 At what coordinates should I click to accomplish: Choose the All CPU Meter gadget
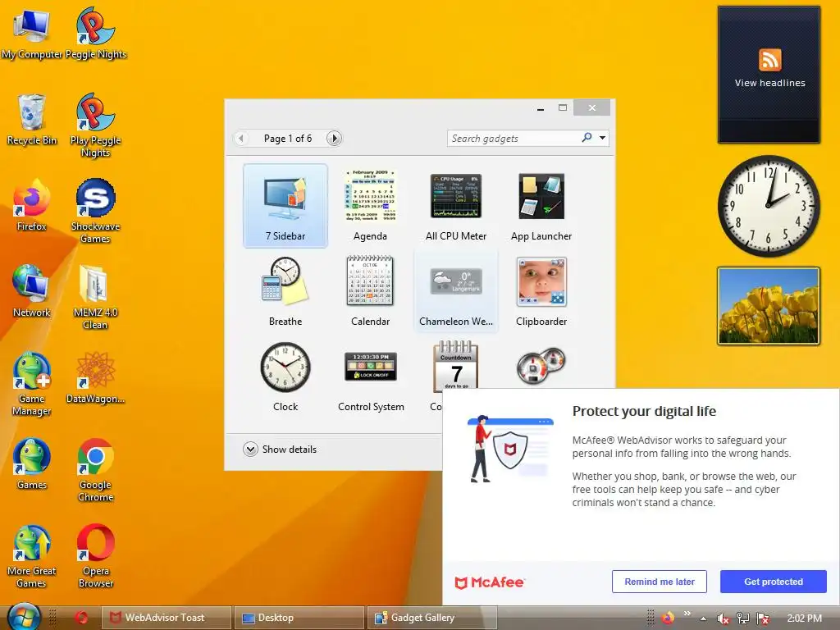click(456, 206)
